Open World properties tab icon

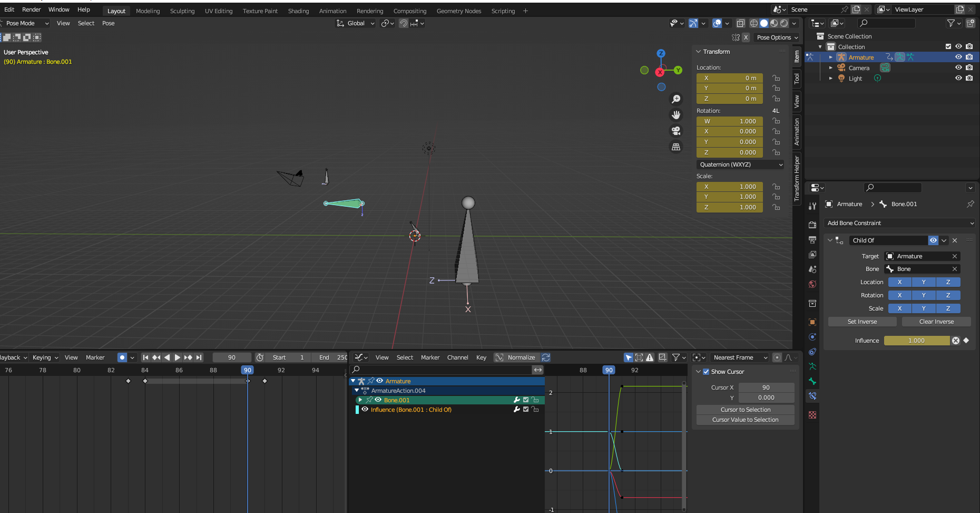coord(812,284)
